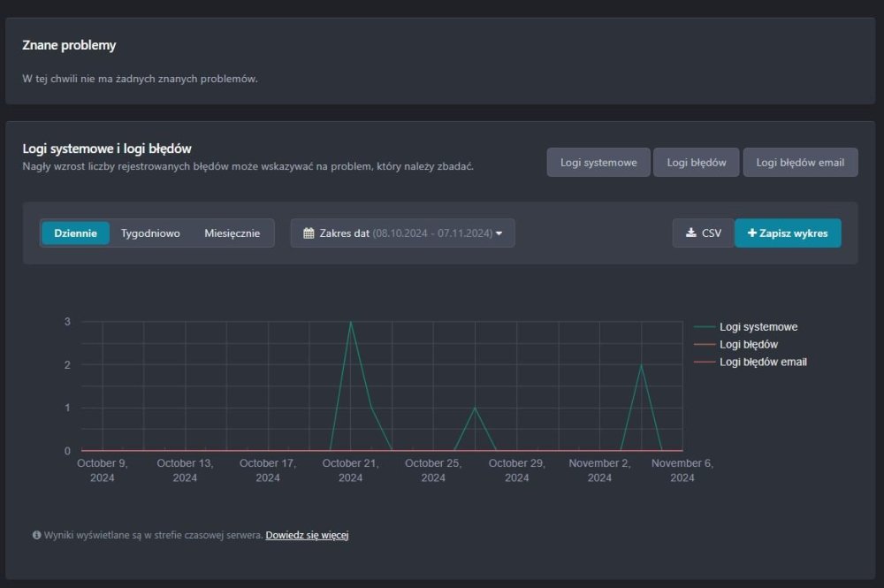884x588 pixels.
Task: Click the download icon on the CSV button
Action: click(690, 233)
